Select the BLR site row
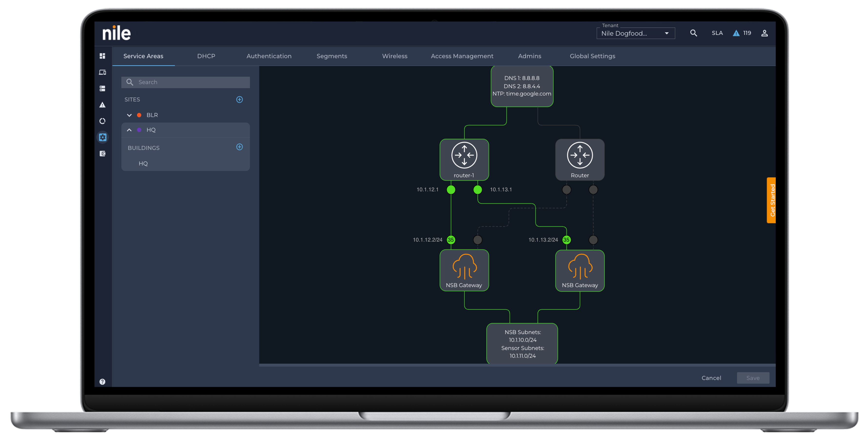 click(186, 115)
